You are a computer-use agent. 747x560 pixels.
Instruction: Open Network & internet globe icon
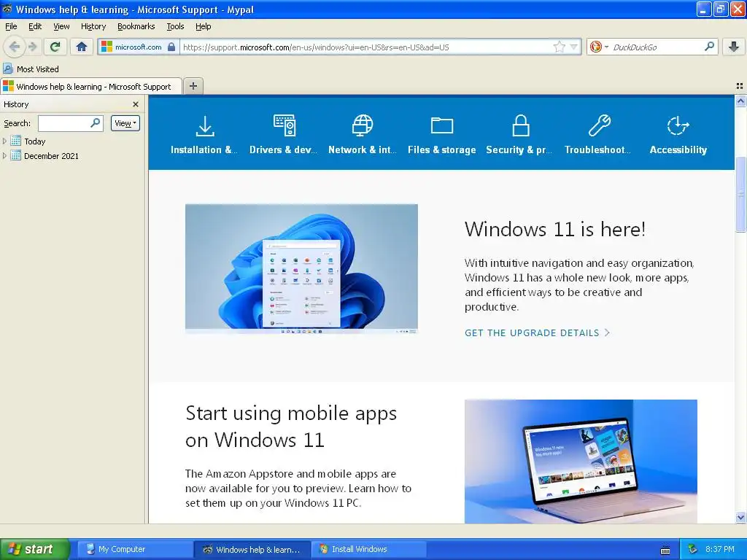click(363, 125)
